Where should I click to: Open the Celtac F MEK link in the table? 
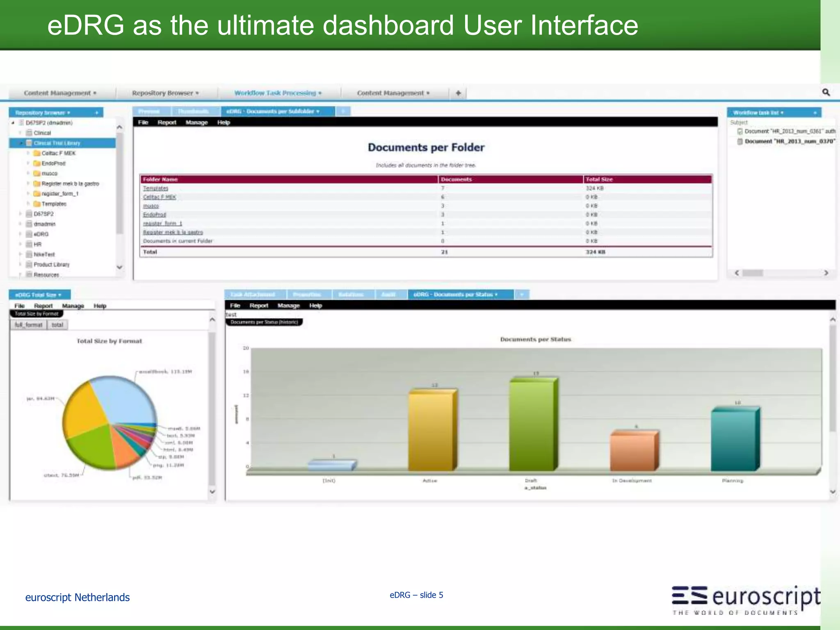pos(160,197)
